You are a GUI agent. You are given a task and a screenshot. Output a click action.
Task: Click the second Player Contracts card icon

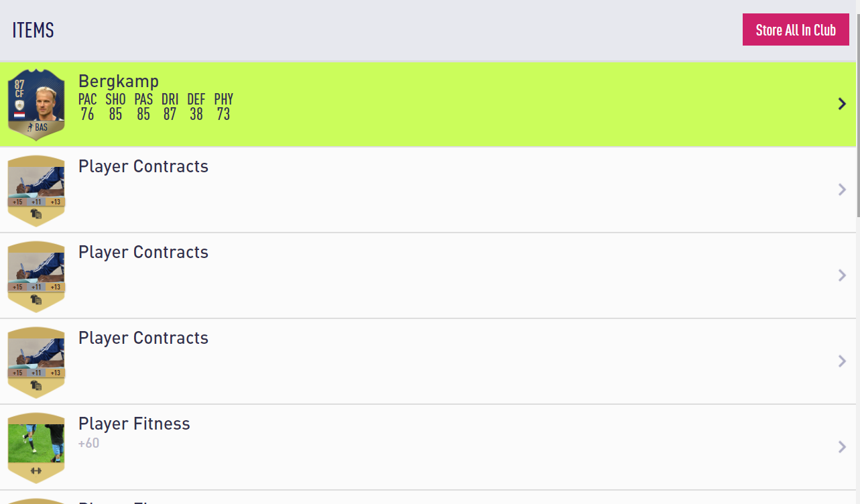coord(36,277)
